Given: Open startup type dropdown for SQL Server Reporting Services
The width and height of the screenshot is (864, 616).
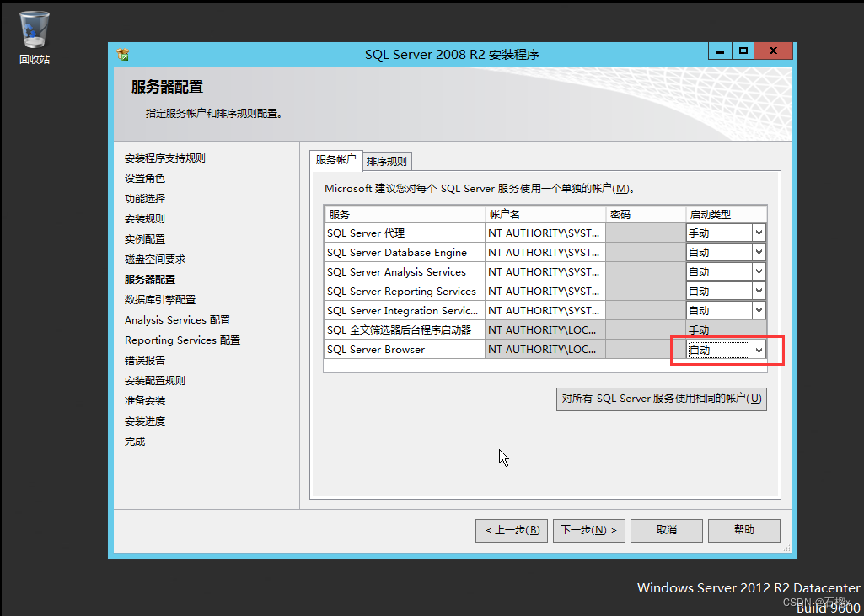Looking at the screenshot, I should 759,291.
